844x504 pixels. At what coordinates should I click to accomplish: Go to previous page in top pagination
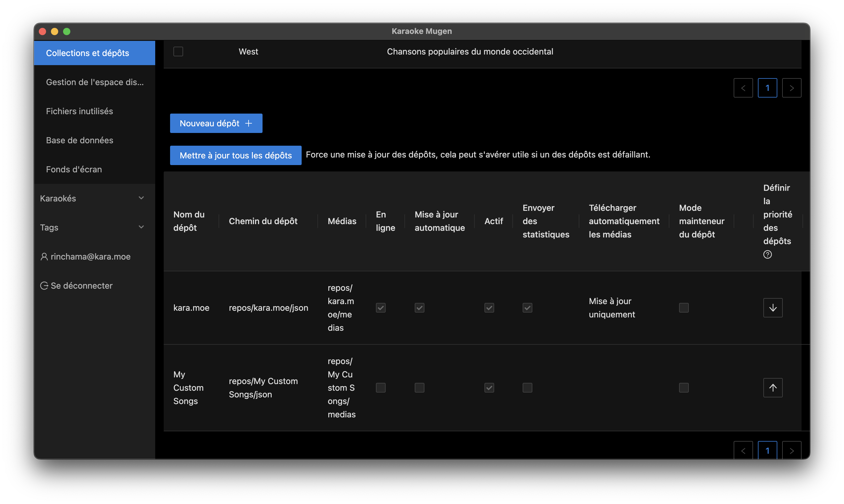[x=743, y=88]
